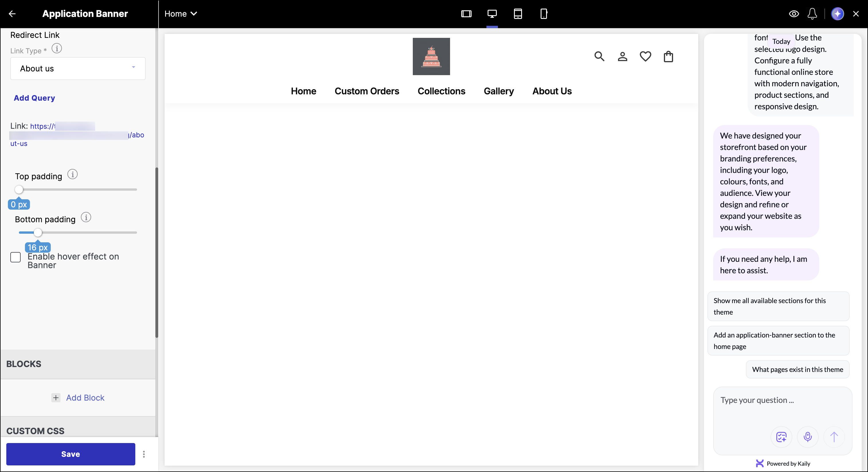Open the shopping bag cart icon
Image resolution: width=868 pixels, height=472 pixels.
point(668,56)
